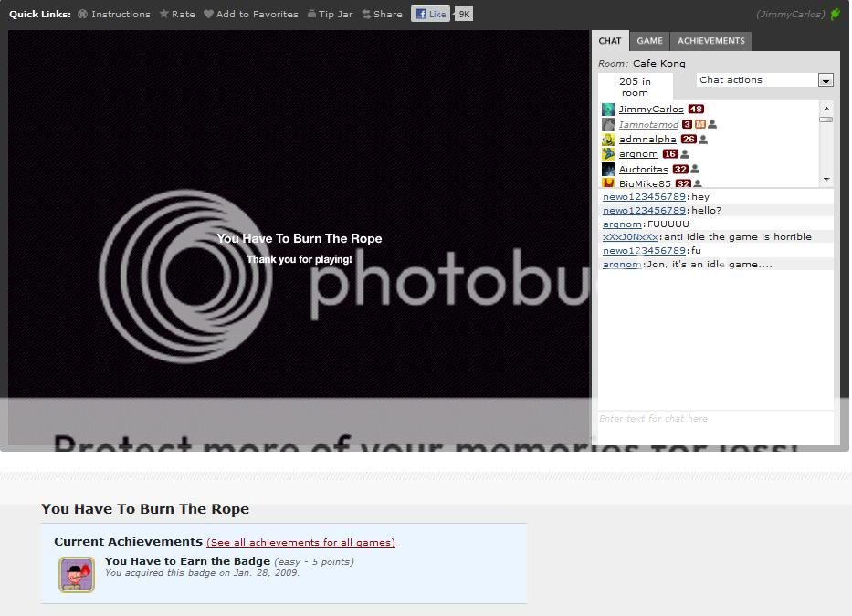Click the person icon next to admnalpha

click(x=702, y=140)
